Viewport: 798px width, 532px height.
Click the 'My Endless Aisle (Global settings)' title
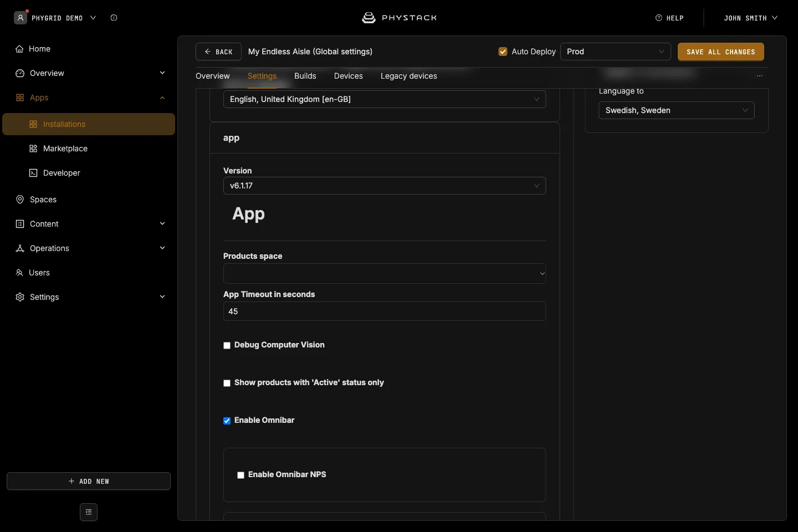(310, 52)
